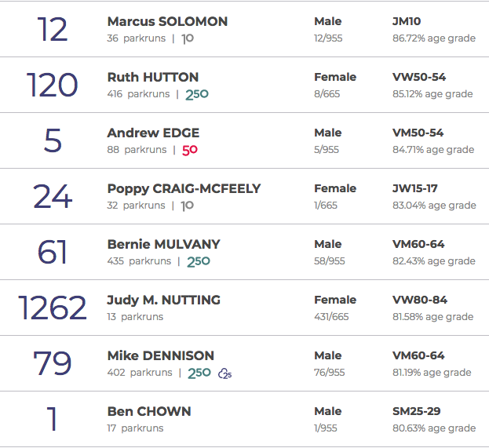Click Poppy Craig-McFeely's 10 club icon
The image size is (489, 448).
(187, 206)
